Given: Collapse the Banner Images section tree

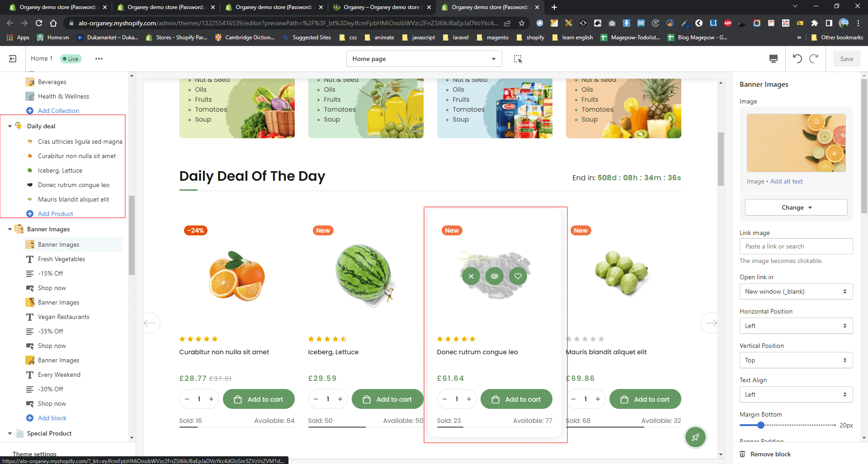Looking at the screenshot, I should coord(10,229).
